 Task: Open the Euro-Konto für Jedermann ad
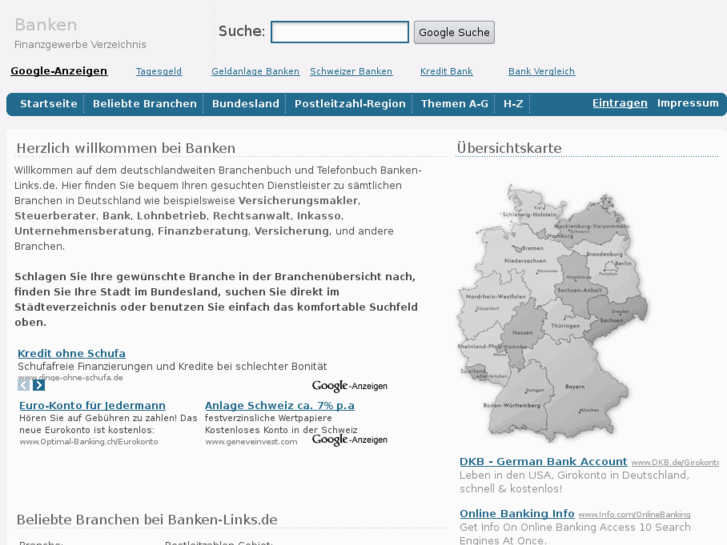pos(92,405)
